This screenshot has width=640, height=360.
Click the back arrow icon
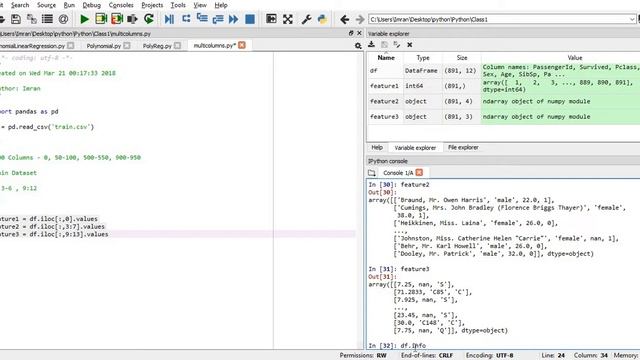[344, 19]
